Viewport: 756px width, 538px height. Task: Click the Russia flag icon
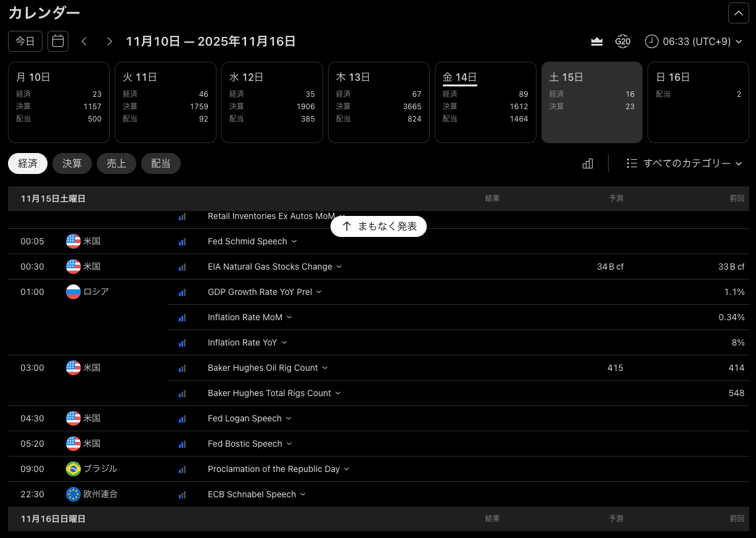(x=73, y=292)
